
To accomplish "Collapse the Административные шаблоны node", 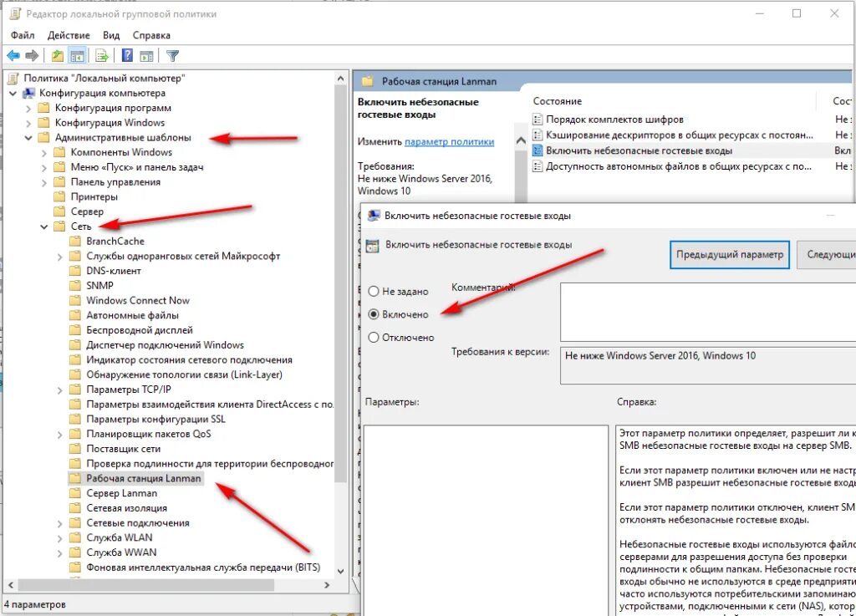I will coord(28,138).
